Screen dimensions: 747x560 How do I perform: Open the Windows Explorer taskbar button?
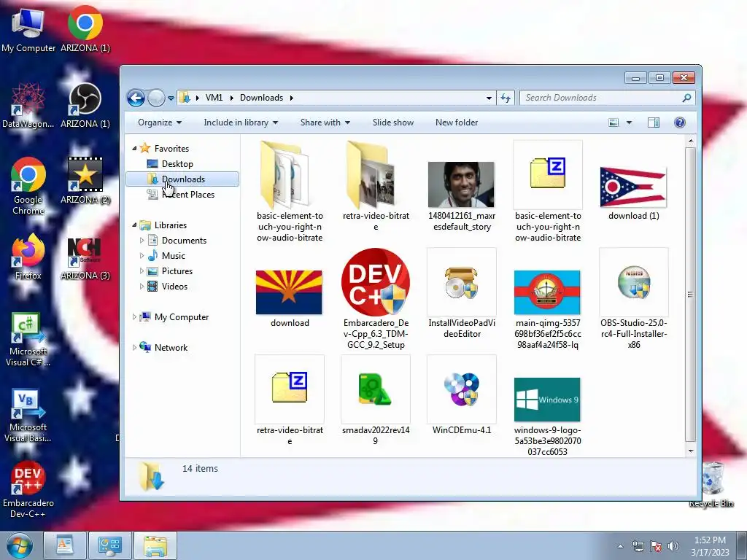coord(155,545)
